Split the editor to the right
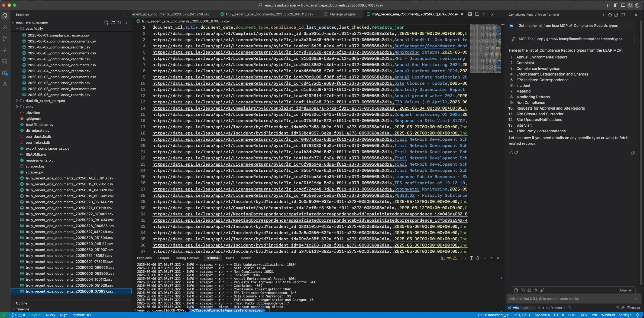The image size is (644, 318). point(477,14)
